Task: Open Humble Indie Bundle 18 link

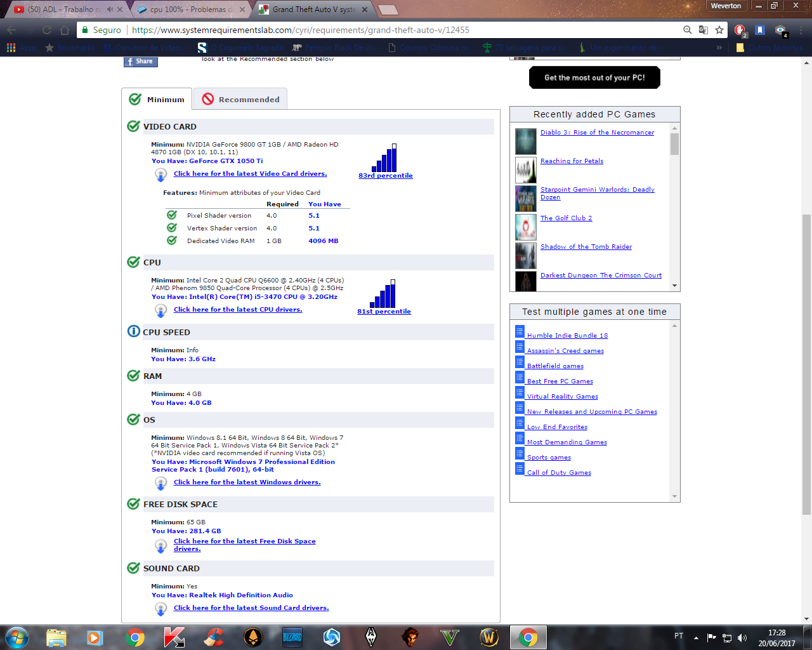Action: point(567,335)
